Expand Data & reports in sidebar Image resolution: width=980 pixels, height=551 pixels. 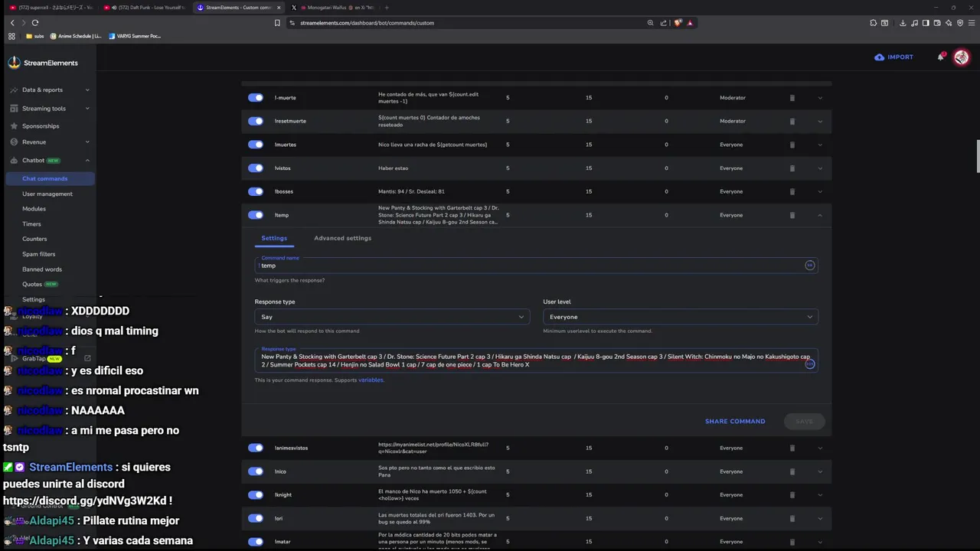(x=50, y=90)
